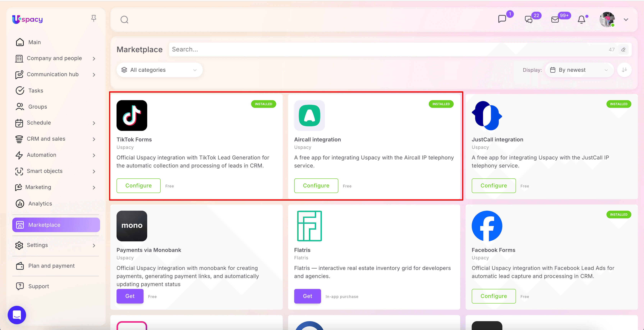Toggle the sort order arrow button

624,70
